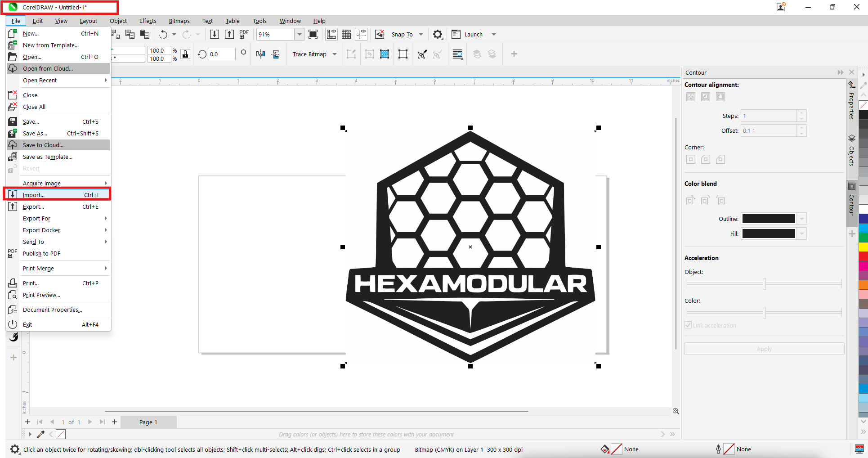Expand Export For submenu
Image resolution: width=868 pixels, height=458 pixels.
click(x=58, y=218)
